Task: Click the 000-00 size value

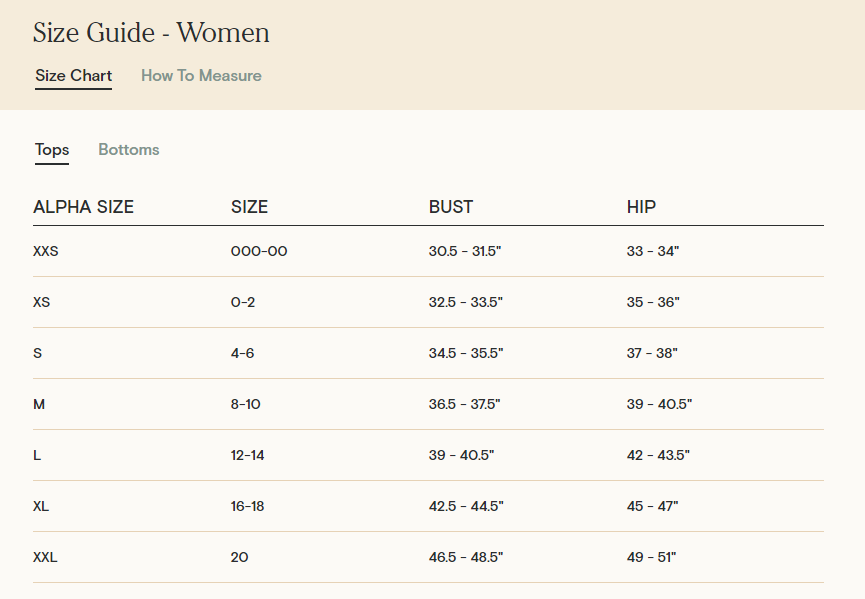Action: click(259, 251)
